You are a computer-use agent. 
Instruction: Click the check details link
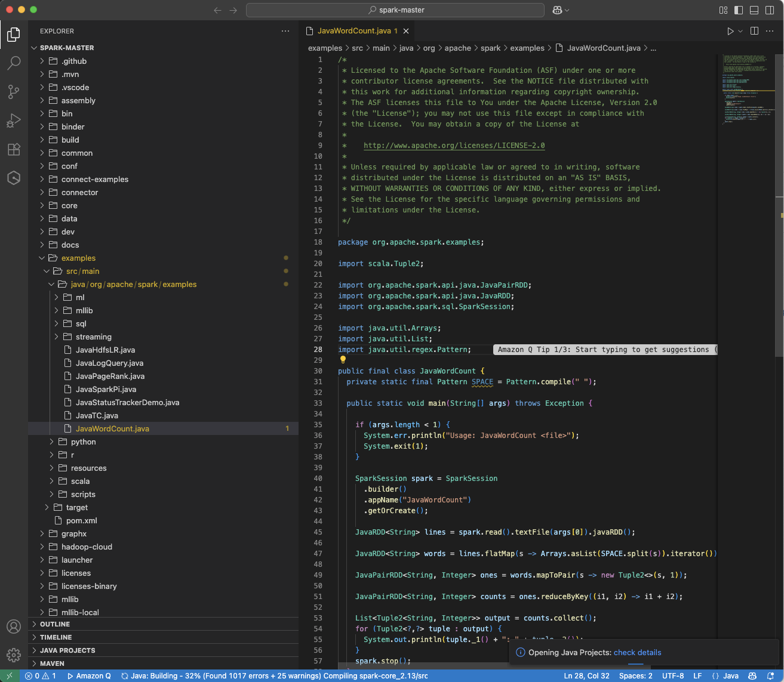(637, 652)
